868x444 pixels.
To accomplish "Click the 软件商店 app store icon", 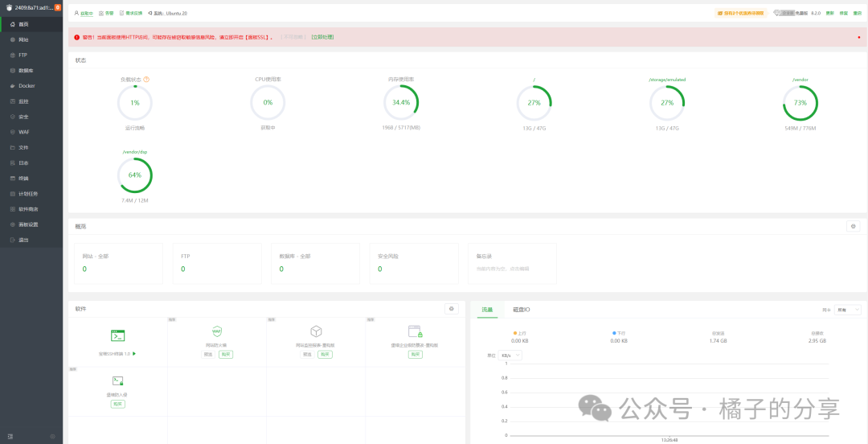I will click(x=12, y=209).
